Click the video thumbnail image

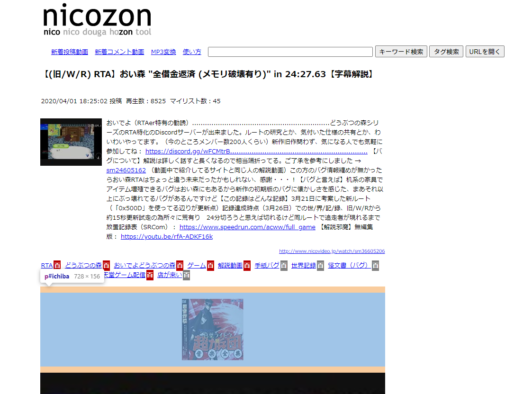pyautogui.click(x=71, y=142)
